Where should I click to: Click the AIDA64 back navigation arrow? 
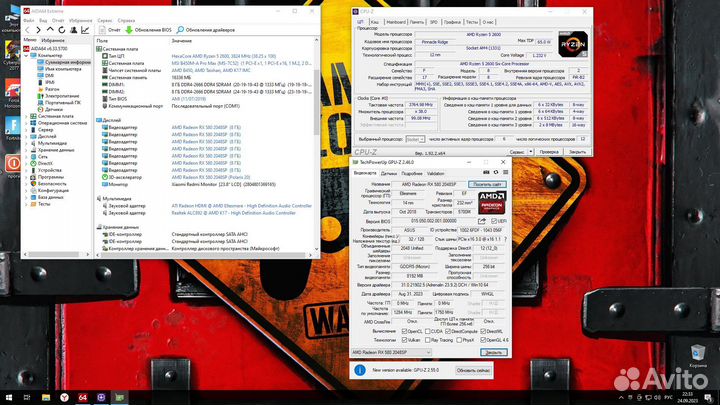27,30
